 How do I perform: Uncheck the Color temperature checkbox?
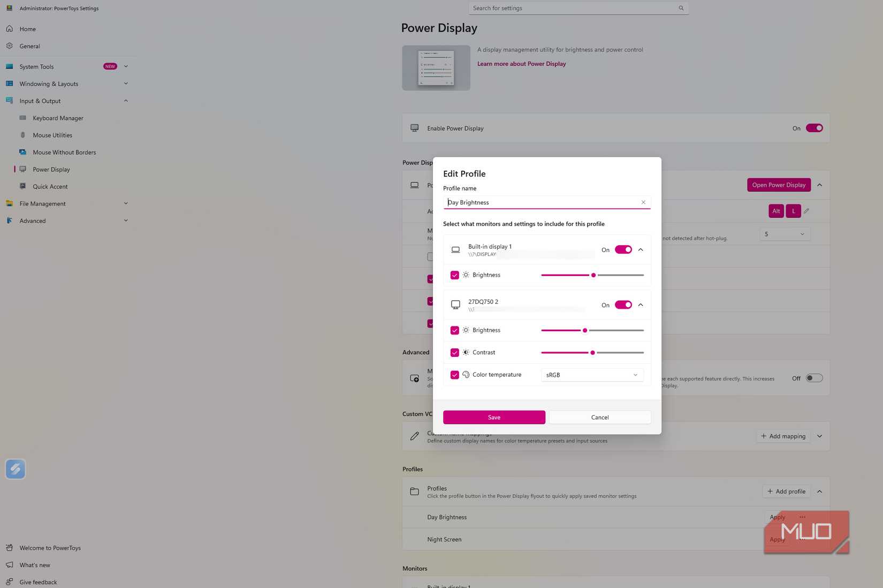point(454,375)
